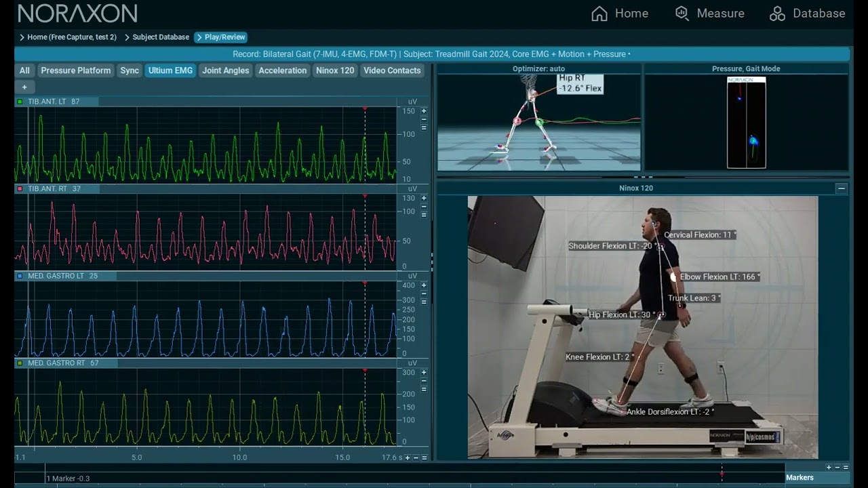The image size is (868, 488).
Task: Click the pressure treadmill footprint map
Action: (x=746, y=122)
